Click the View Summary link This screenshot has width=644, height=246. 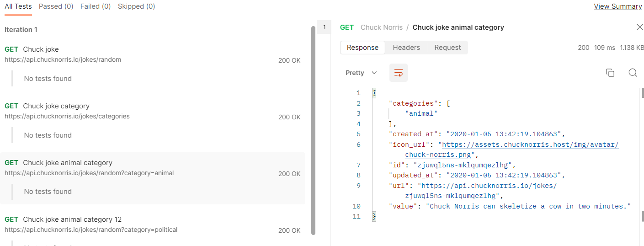click(617, 6)
